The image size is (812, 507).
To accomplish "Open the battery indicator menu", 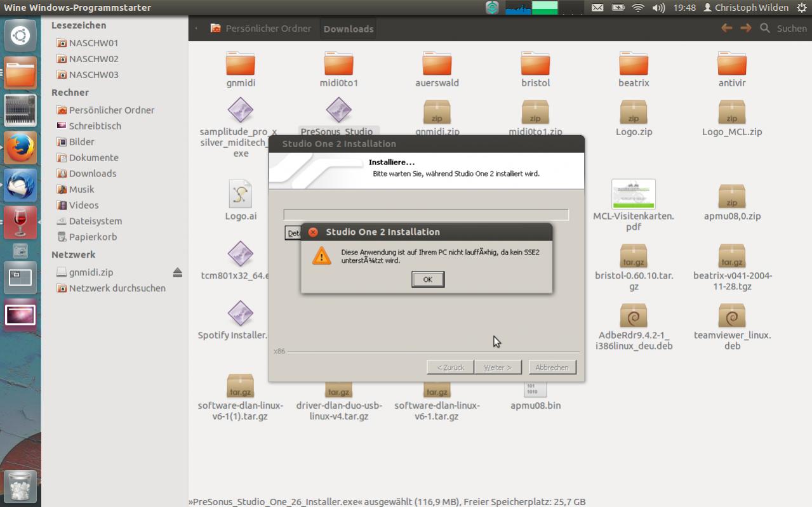I will 618,8.
